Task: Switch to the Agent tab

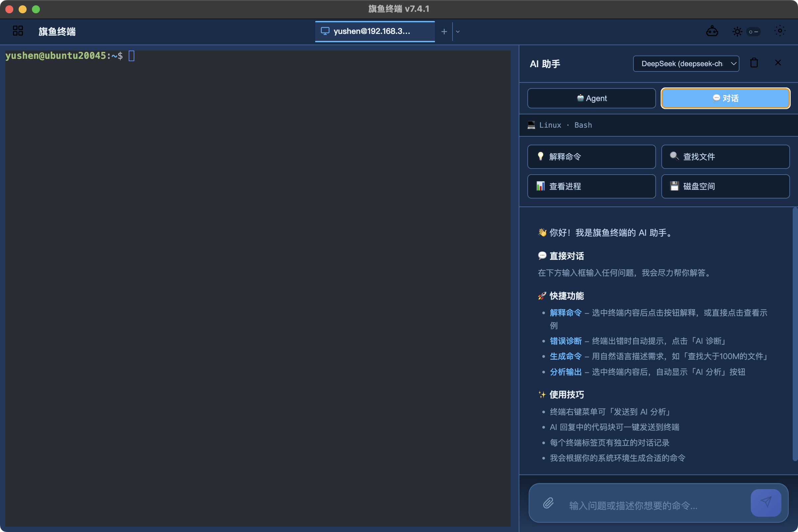Action: (591, 98)
